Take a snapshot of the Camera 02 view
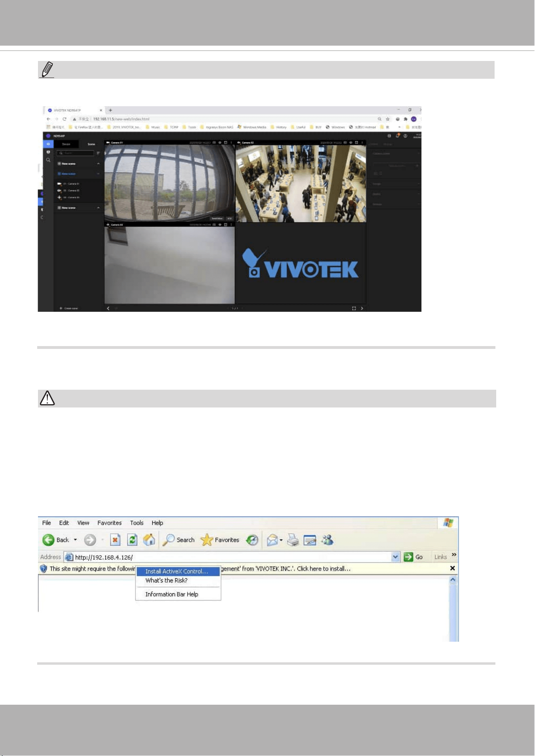Image resolution: width=535 pixels, height=756 pixels. pyautogui.click(x=345, y=143)
